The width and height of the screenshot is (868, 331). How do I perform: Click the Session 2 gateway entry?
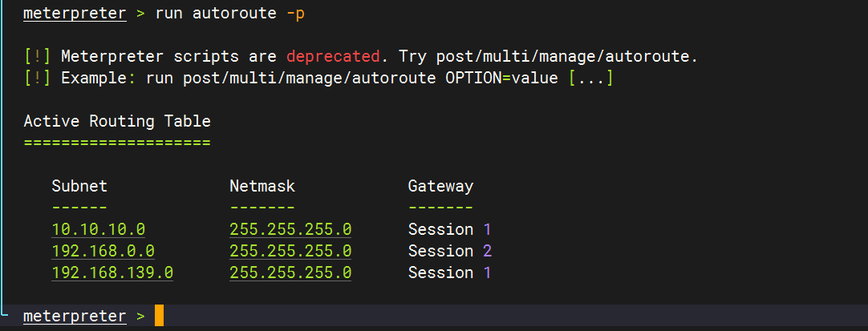click(449, 251)
